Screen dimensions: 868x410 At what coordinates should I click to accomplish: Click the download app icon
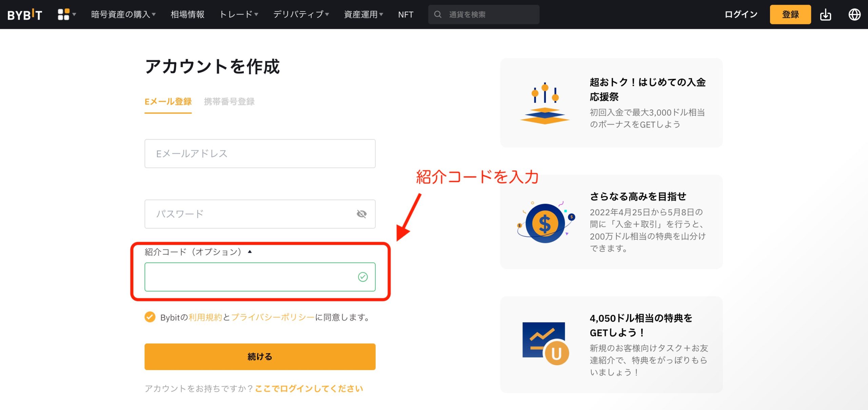(825, 15)
